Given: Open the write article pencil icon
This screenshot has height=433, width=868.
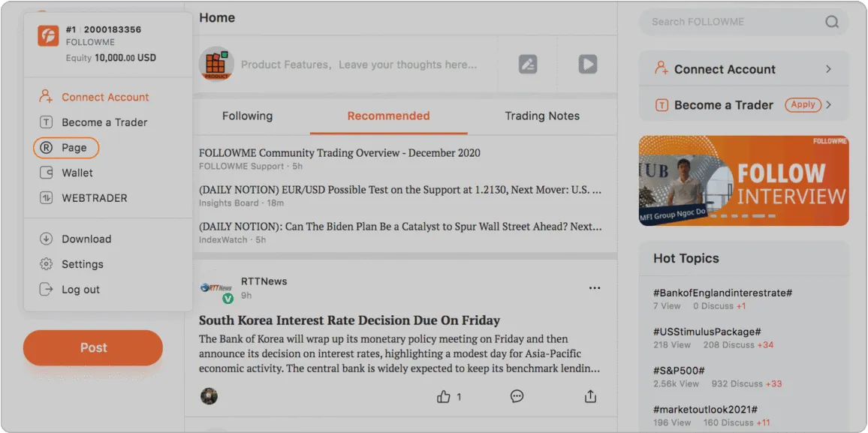Looking at the screenshot, I should click(x=528, y=64).
